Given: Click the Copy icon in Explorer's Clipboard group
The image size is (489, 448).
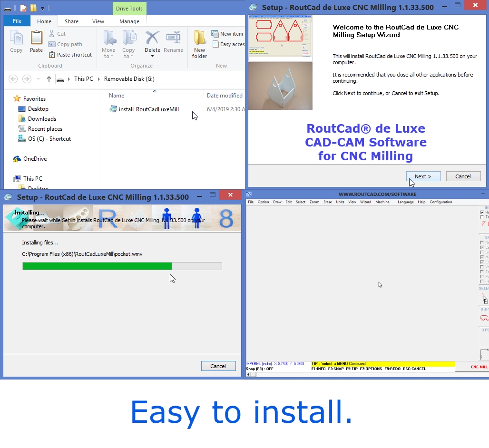Looking at the screenshot, I should tap(16, 38).
